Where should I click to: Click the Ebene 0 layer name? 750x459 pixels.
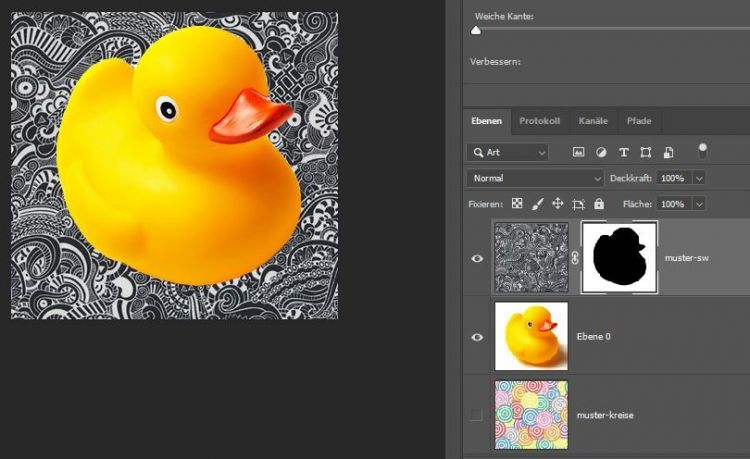click(594, 337)
